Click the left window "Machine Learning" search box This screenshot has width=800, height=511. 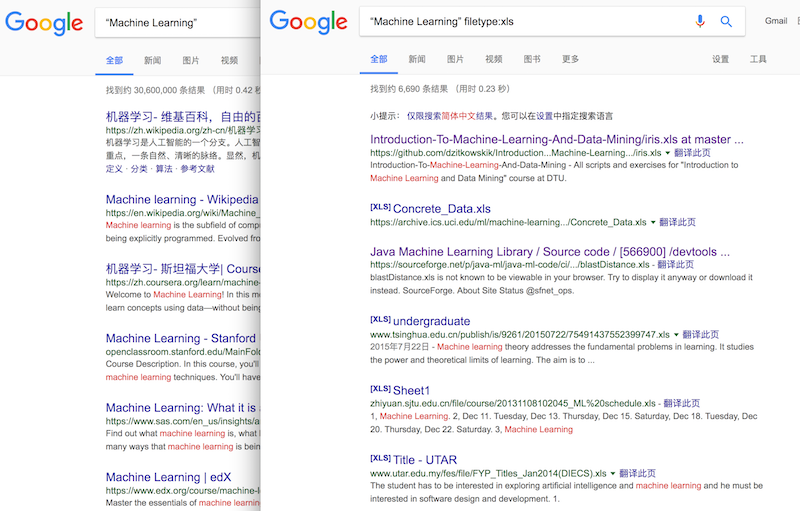[x=178, y=23]
